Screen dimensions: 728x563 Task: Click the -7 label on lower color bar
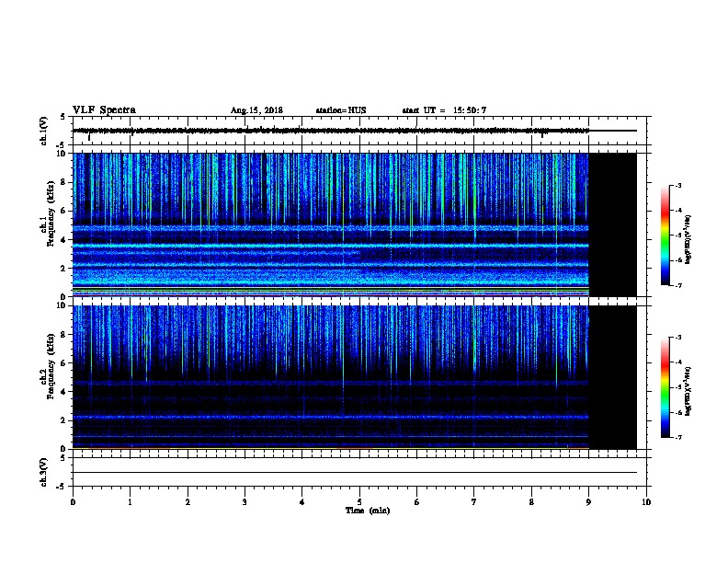(x=677, y=437)
